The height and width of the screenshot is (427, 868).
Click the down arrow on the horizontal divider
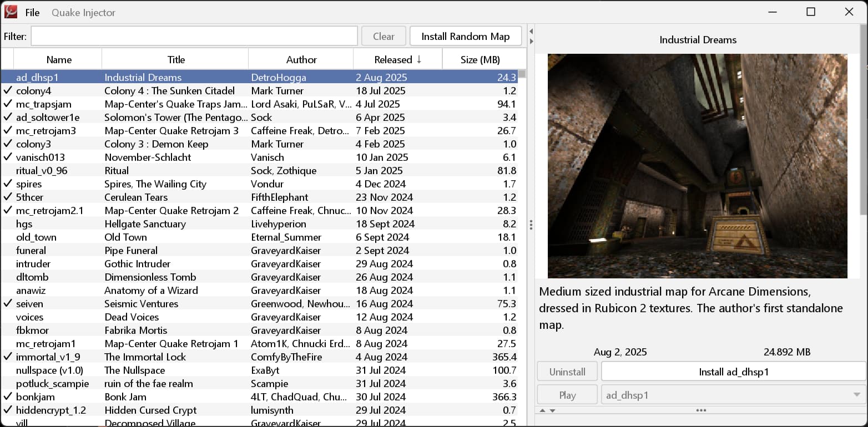[x=552, y=410]
